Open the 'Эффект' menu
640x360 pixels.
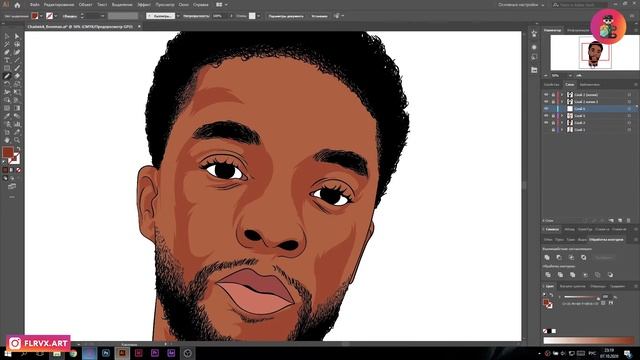(x=144, y=5)
